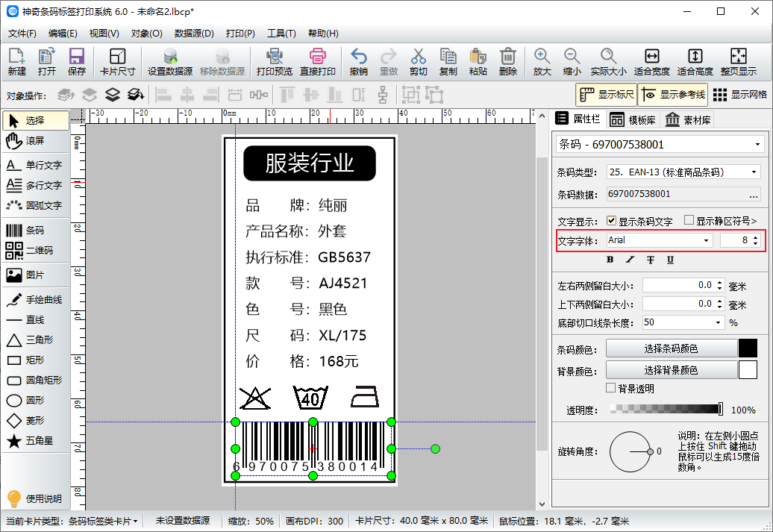The height and width of the screenshot is (532, 773).
Task: Open 打印预览 print preview
Action: click(274, 62)
